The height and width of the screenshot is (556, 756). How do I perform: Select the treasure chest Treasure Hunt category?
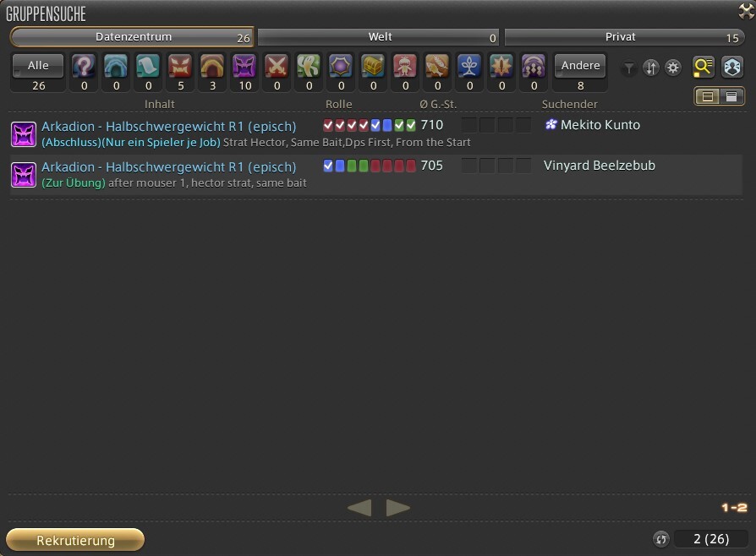373,66
